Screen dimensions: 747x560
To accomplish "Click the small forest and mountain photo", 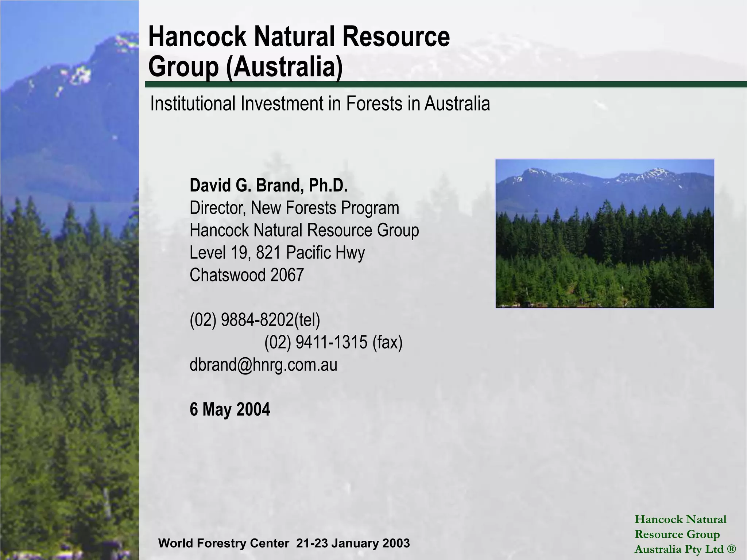I will [604, 233].
